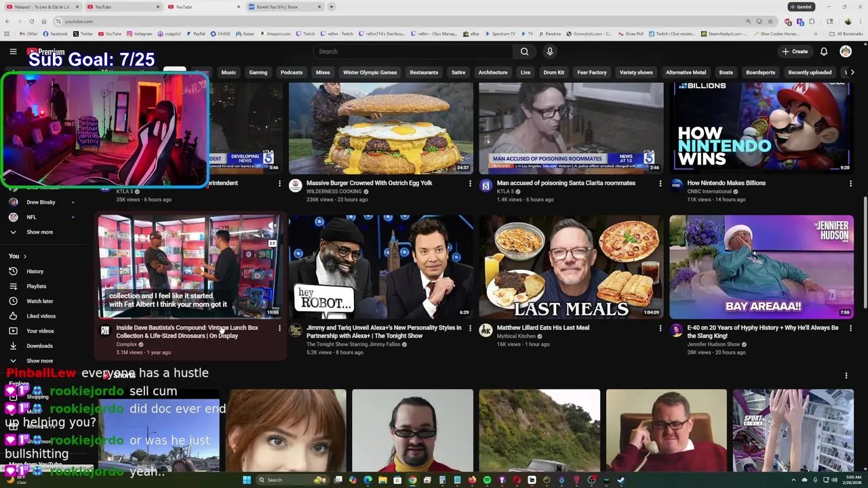
Task: Go back with Chrome back arrow
Action: point(7,21)
